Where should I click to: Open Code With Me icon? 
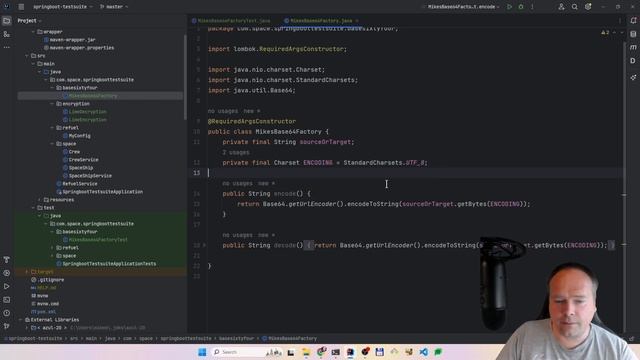[x=562, y=7]
